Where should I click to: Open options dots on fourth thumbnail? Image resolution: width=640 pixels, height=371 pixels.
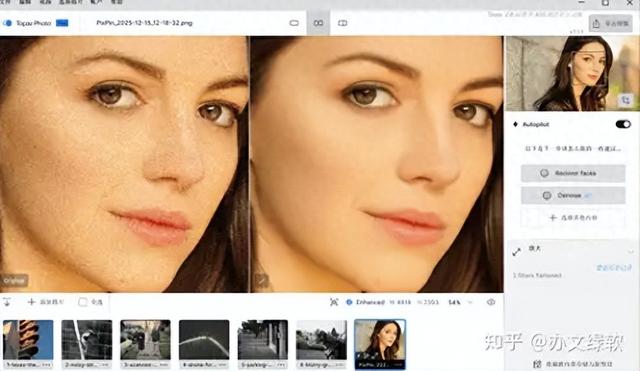[x=222, y=364]
